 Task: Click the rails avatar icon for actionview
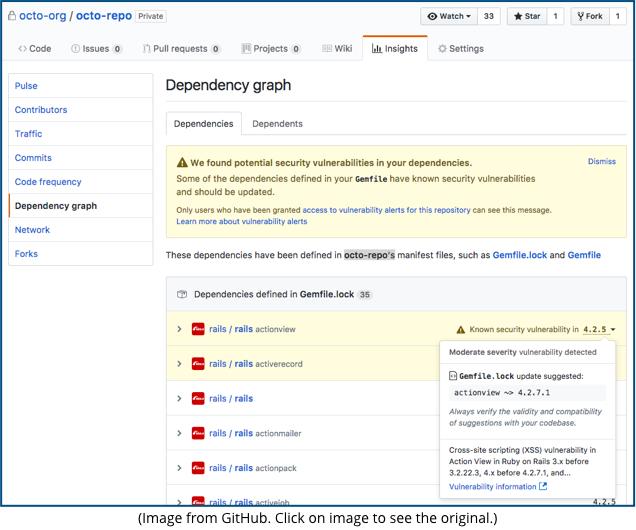click(x=198, y=329)
